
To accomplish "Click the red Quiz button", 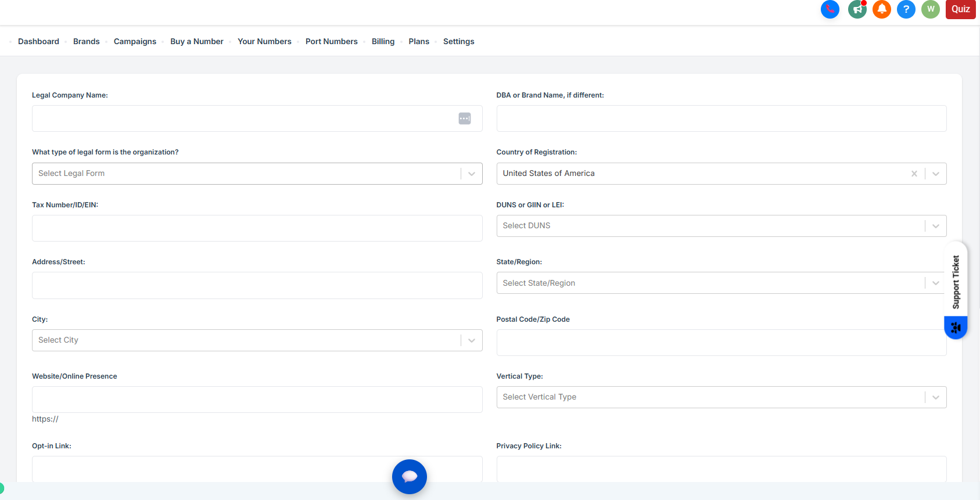I will [x=960, y=9].
